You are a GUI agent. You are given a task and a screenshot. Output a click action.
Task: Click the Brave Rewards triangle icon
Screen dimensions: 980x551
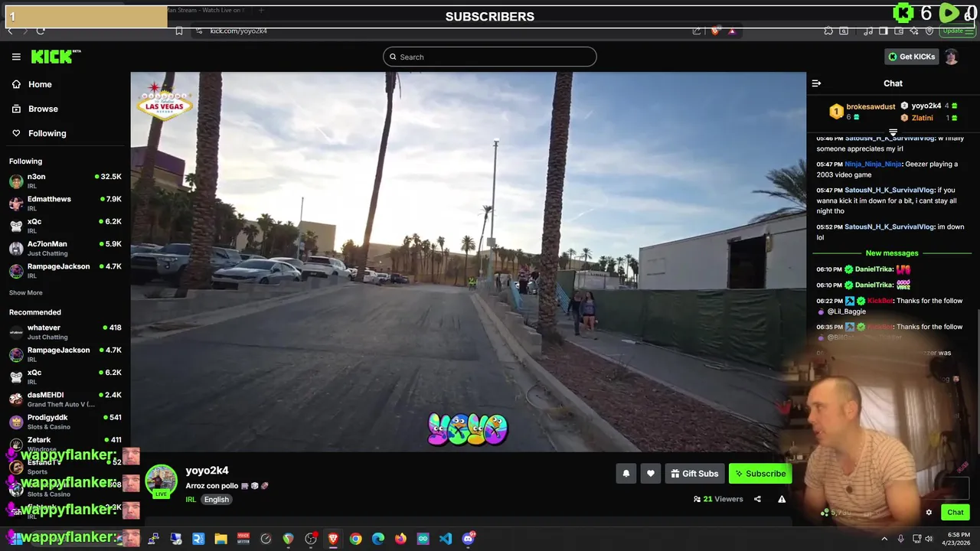click(x=732, y=31)
